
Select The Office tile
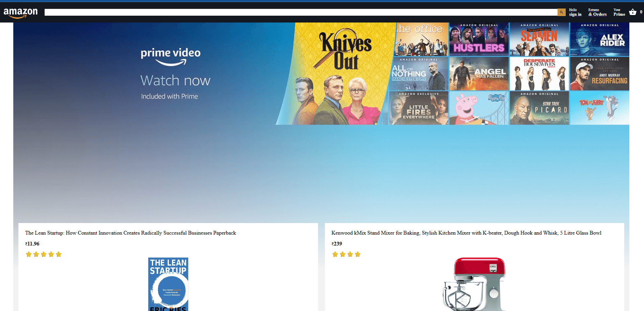pos(421,39)
